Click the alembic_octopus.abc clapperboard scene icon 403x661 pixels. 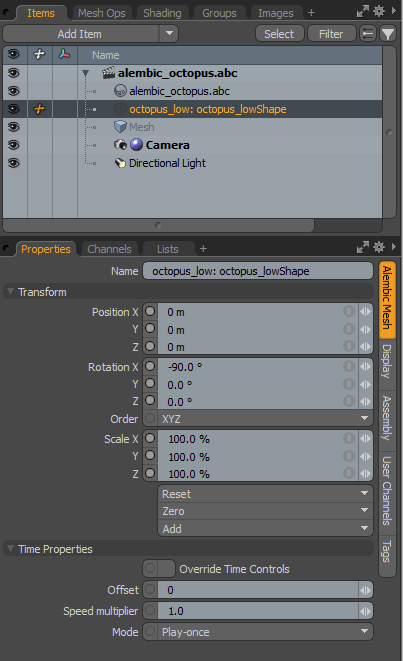click(x=108, y=73)
